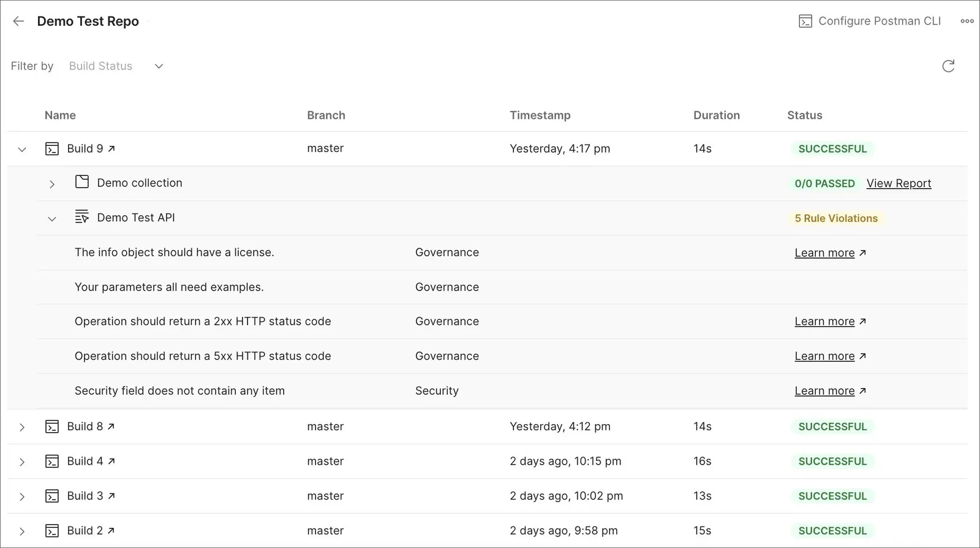Click the Build 9 terminal icon
980x548 pixels.
[52, 149]
